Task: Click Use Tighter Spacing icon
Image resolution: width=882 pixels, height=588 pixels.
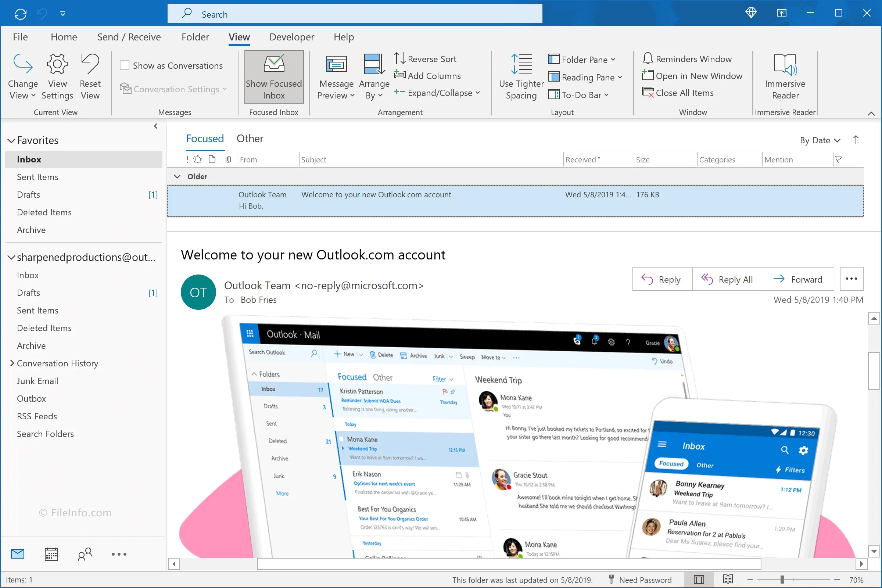Action: (521, 64)
